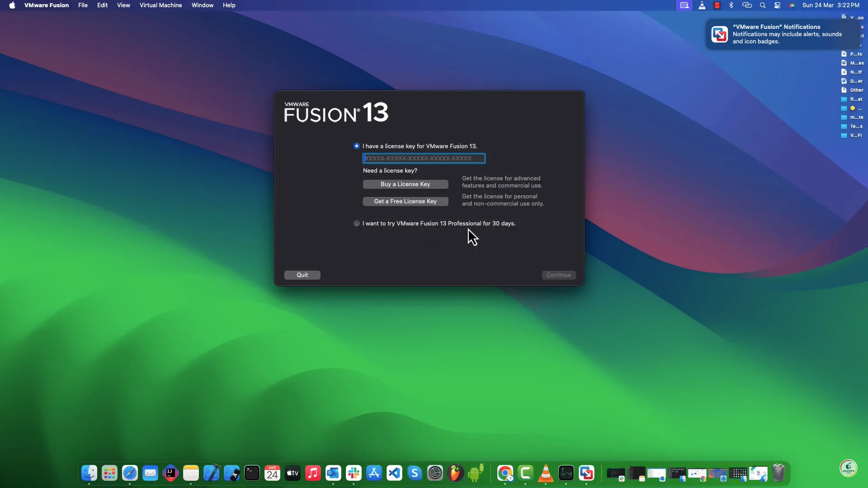Image resolution: width=868 pixels, height=488 pixels.
Task: Click the Continue button in the dialog
Action: coord(559,275)
